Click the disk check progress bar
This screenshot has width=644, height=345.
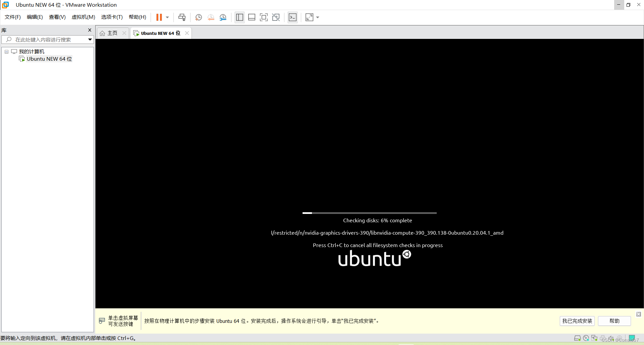tap(370, 213)
